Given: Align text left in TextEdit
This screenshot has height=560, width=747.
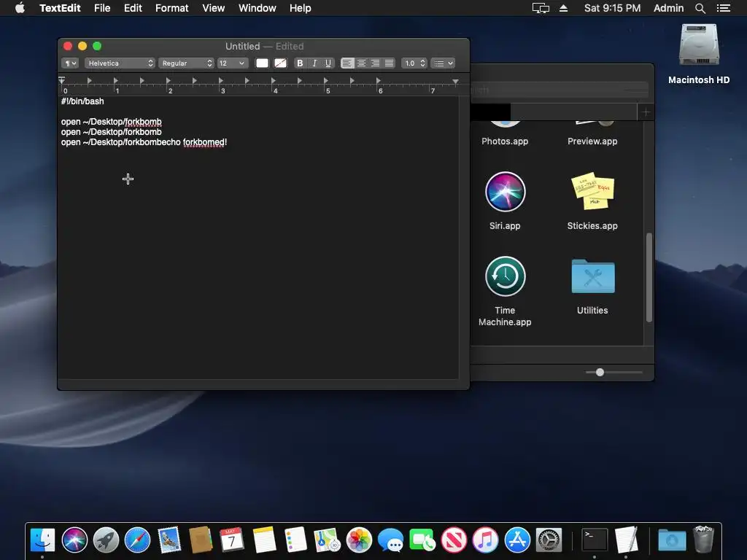Looking at the screenshot, I should (347, 63).
